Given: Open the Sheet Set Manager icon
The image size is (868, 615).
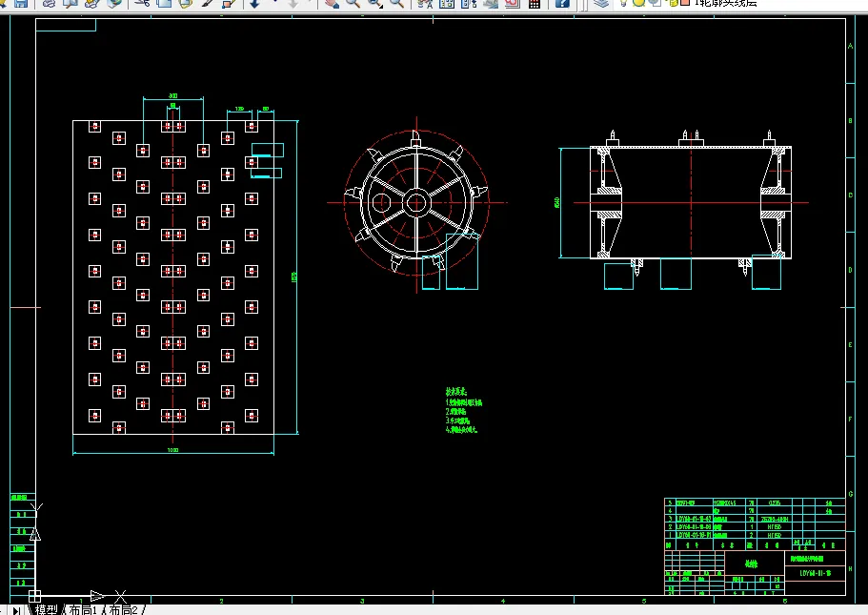Looking at the screenshot, I should coord(491,3).
